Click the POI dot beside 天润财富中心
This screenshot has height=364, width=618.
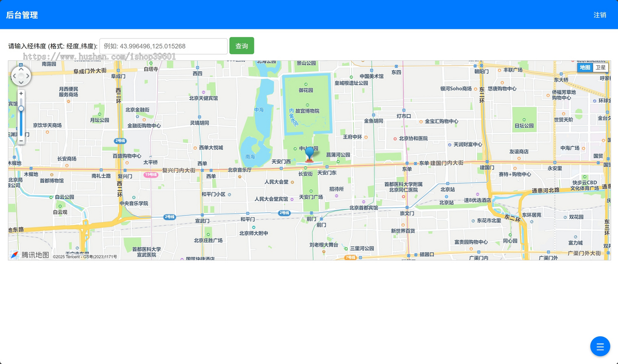tap(449, 145)
